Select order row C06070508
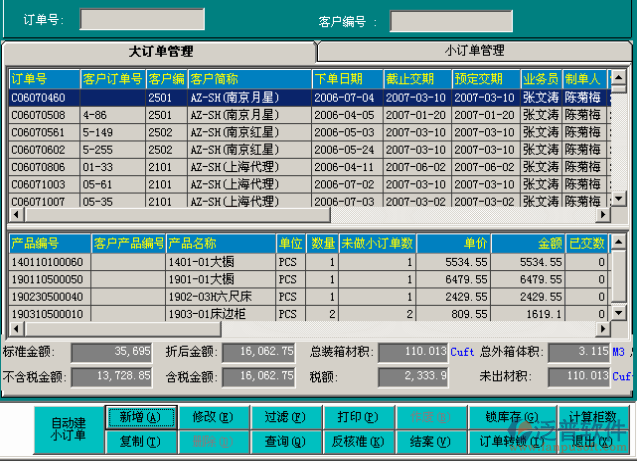Screen dimensions: 637x463 [x=38, y=115]
